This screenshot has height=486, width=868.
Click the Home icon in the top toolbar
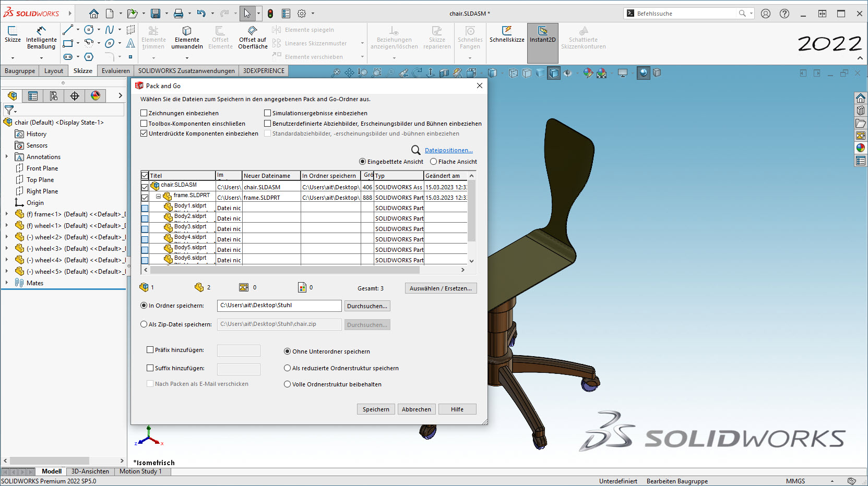94,14
